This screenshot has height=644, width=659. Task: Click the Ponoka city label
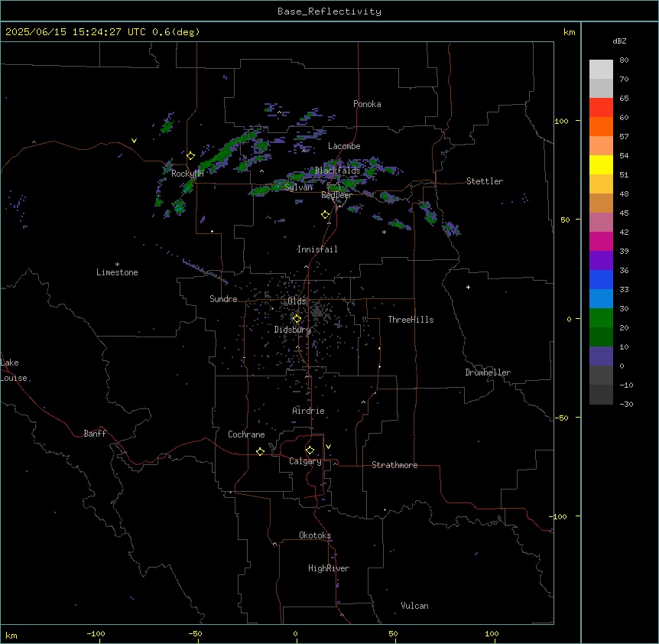tap(367, 104)
